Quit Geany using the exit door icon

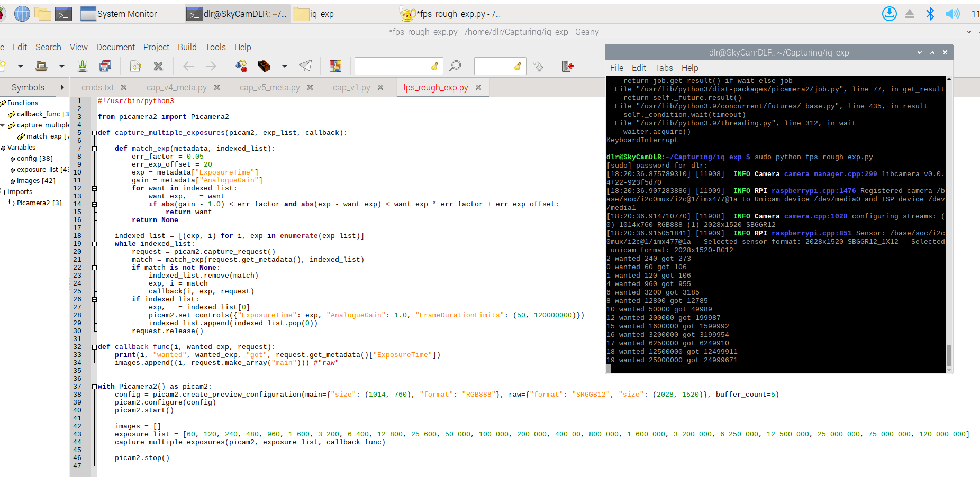567,66
